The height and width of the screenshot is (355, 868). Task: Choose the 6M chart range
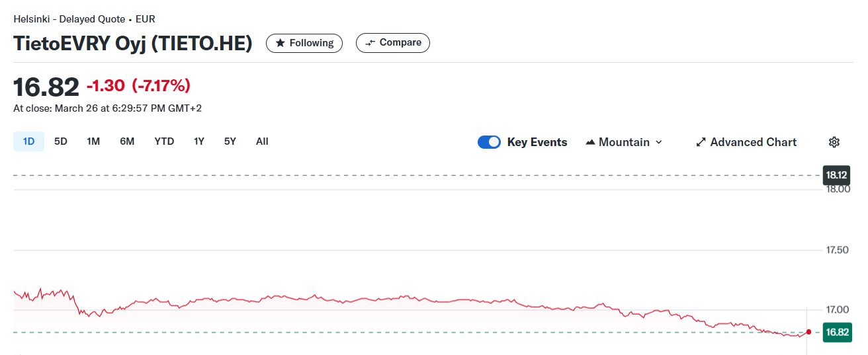(127, 141)
